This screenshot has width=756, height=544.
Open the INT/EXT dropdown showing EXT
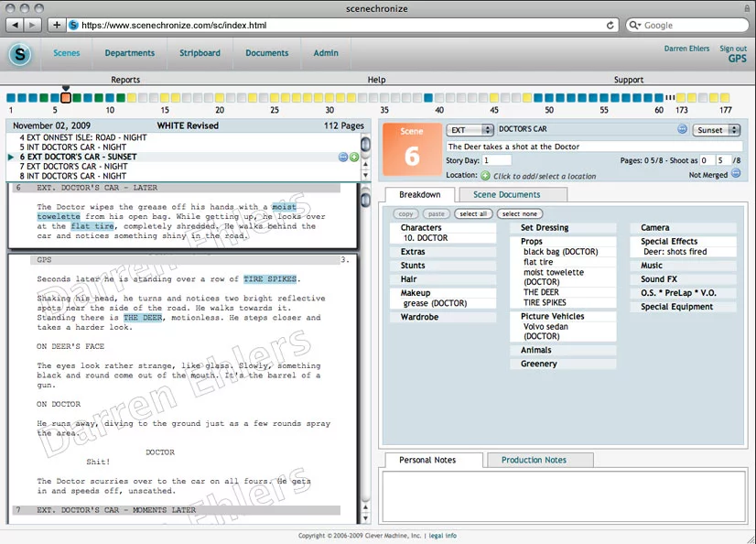pos(470,130)
